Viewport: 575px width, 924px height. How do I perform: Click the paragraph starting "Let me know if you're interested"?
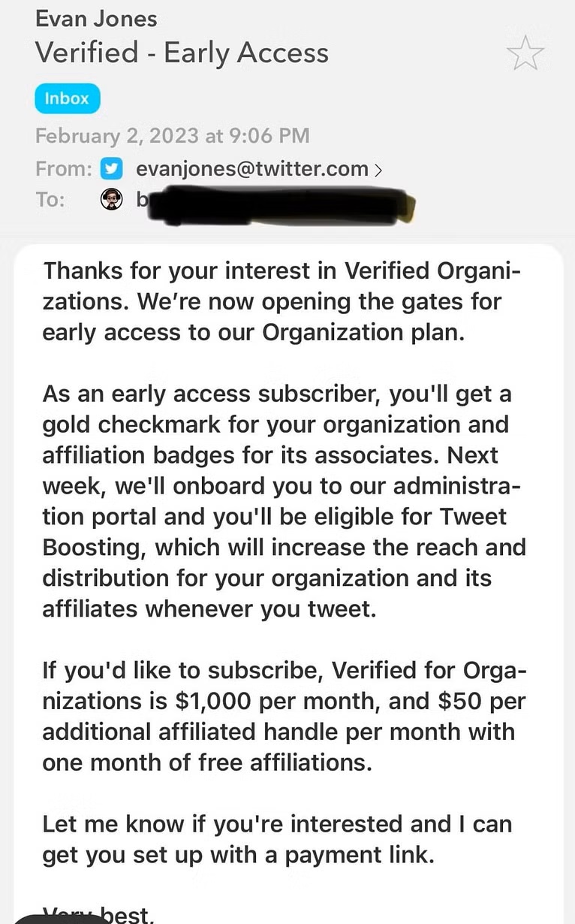coord(277,840)
